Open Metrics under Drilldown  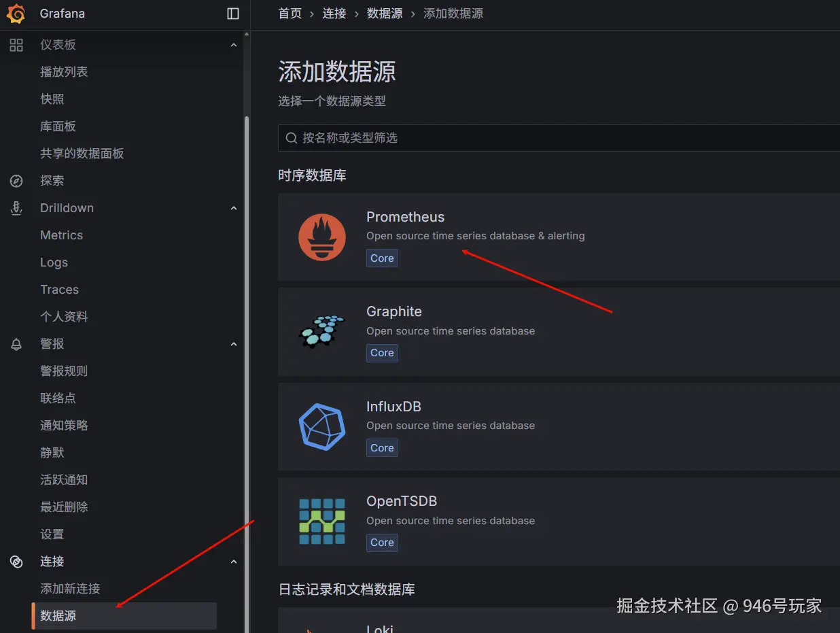(x=61, y=235)
